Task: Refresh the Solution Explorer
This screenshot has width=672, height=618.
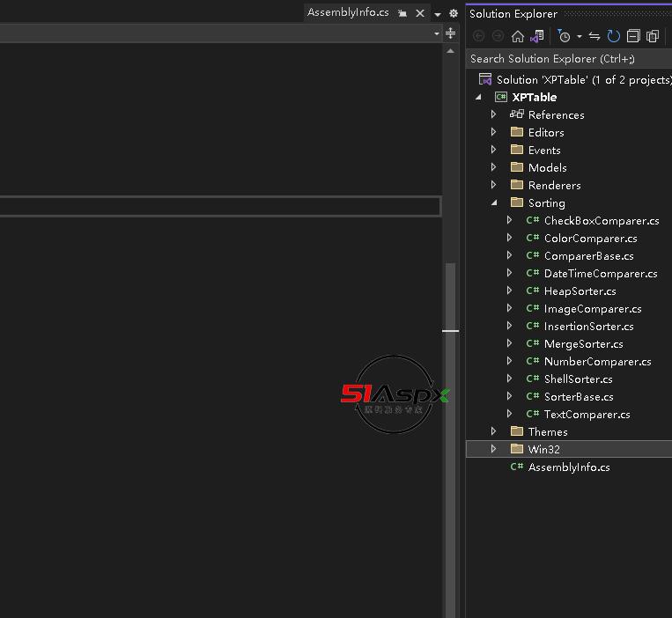Action: click(x=614, y=36)
